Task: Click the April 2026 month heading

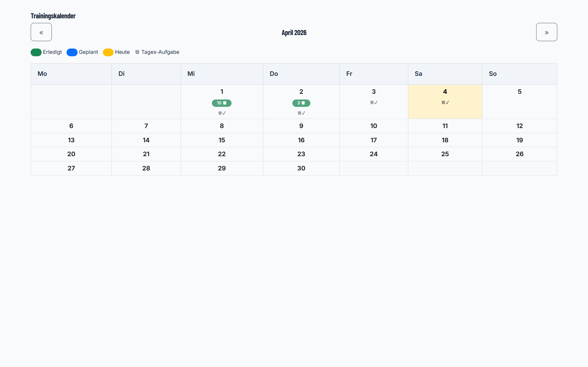Action: tap(294, 33)
